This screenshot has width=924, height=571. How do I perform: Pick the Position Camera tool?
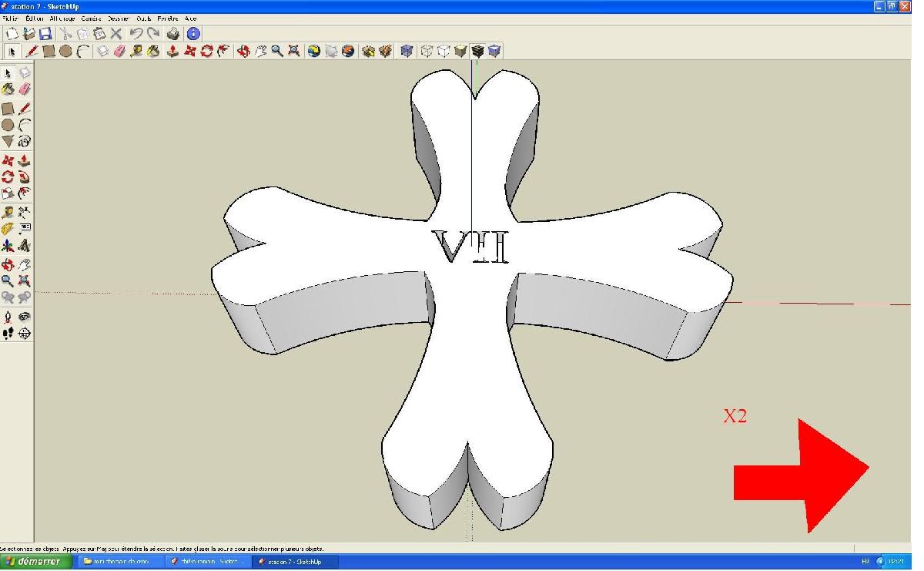pyautogui.click(x=8, y=317)
